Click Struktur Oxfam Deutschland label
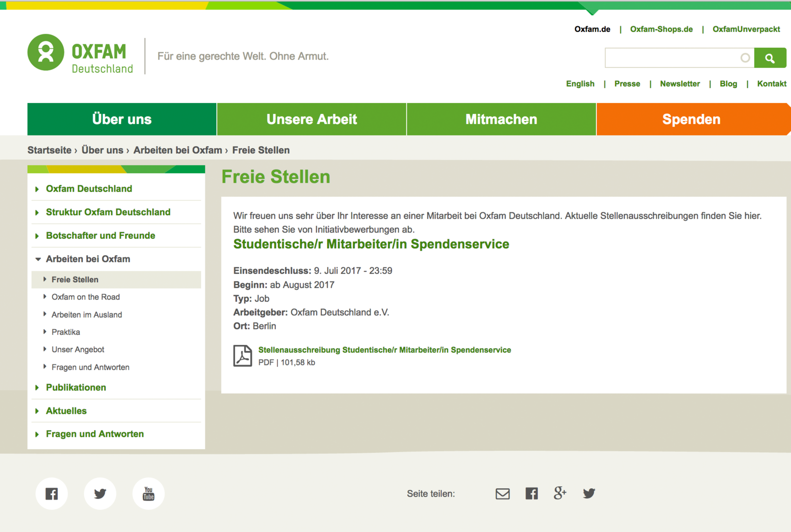The image size is (791, 532). (108, 212)
